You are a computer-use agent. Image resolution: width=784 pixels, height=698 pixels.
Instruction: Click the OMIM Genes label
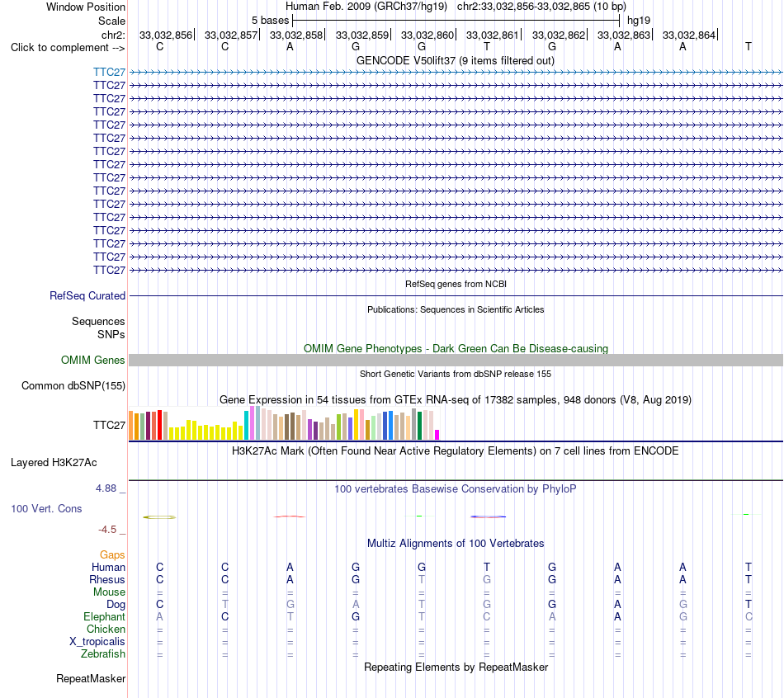tap(92, 360)
